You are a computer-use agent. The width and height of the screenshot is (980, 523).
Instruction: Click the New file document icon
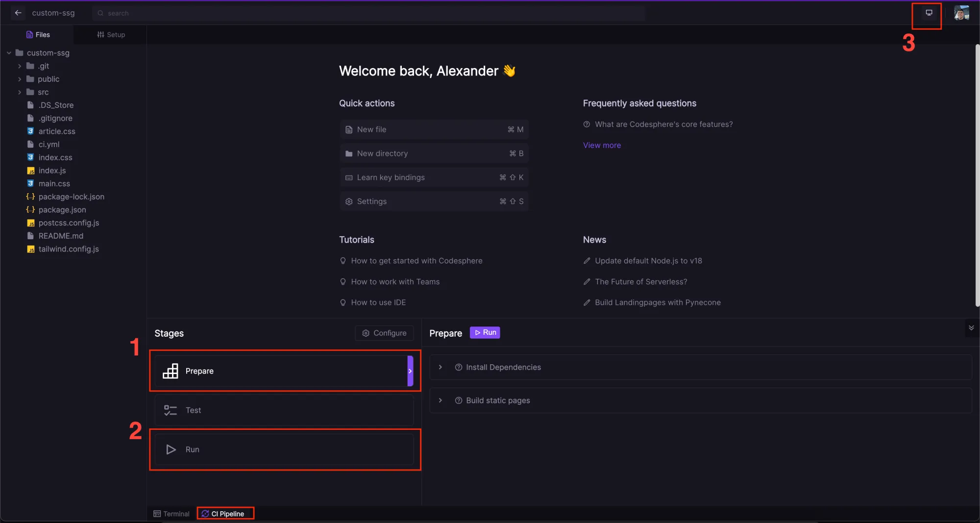(x=349, y=129)
